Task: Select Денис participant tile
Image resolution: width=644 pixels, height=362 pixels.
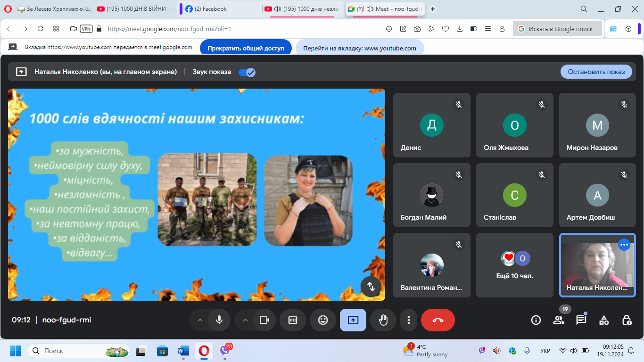Action: 432,125
